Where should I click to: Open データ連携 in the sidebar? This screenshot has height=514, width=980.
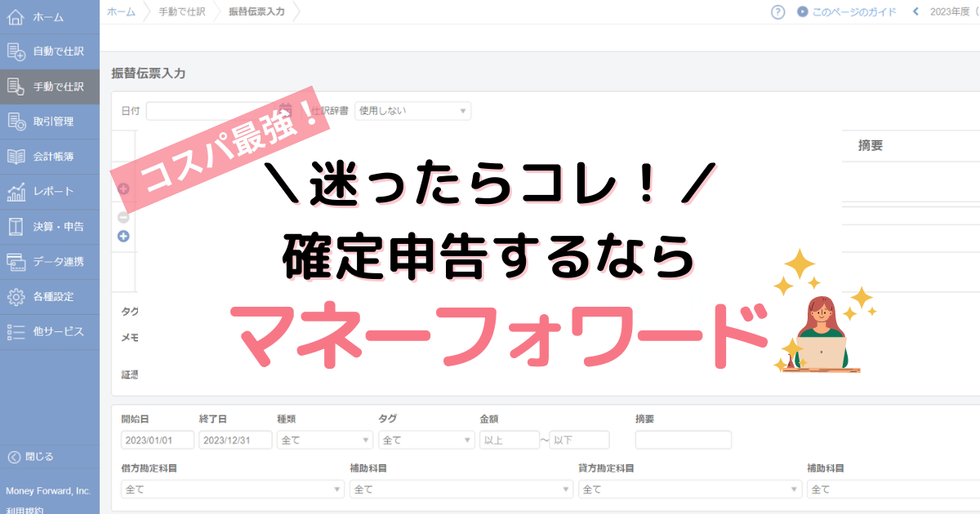pyautogui.click(x=50, y=262)
